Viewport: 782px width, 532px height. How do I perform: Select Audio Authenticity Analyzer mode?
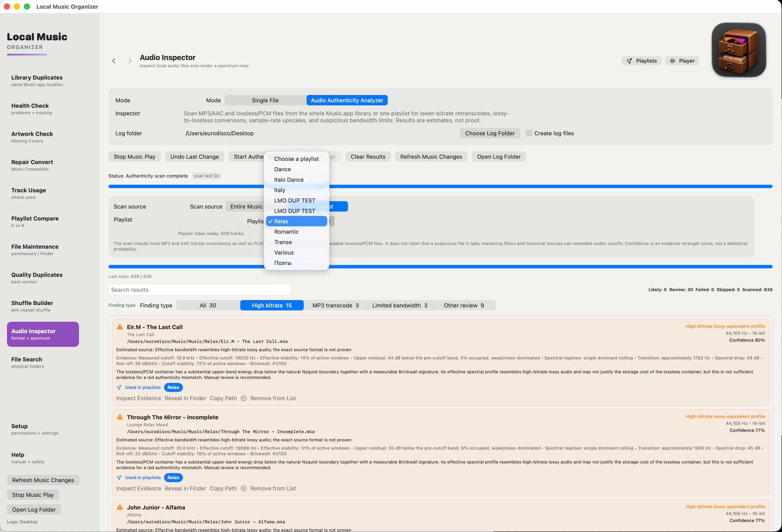pyautogui.click(x=347, y=100)
